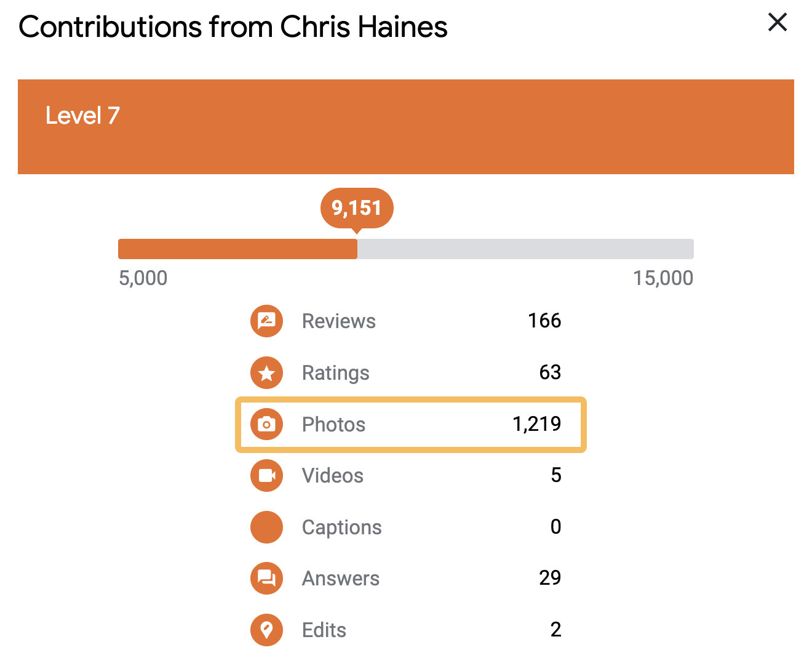Viewport: 812px width, 650px height.
Task: Click the Reviews pencil icon
Action: [266, 321]
